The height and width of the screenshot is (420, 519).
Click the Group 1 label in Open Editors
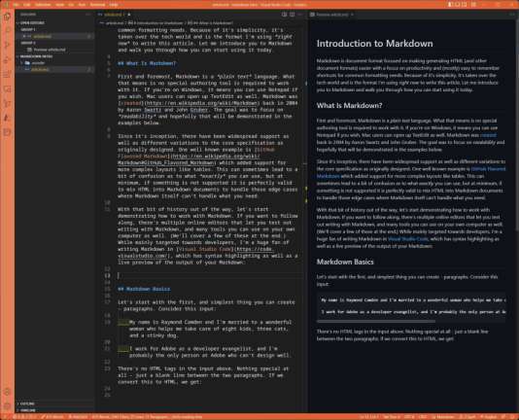[28, 29]
